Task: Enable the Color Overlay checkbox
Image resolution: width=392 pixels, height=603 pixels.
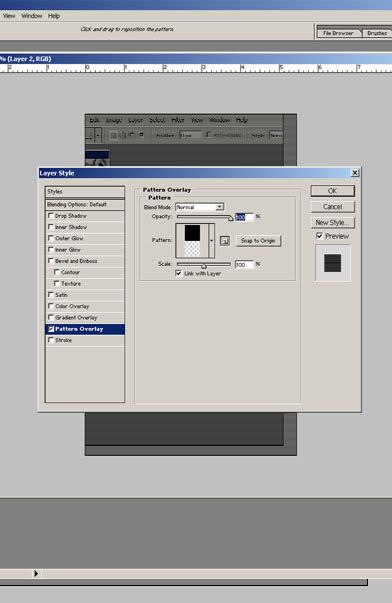Action: (x=50, y=306)
